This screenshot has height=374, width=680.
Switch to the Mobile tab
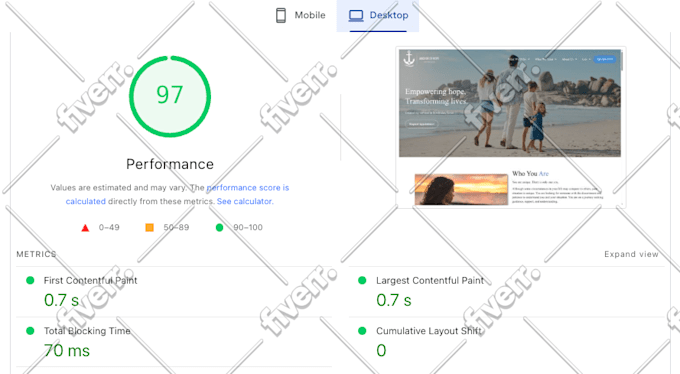click(301, 16)
